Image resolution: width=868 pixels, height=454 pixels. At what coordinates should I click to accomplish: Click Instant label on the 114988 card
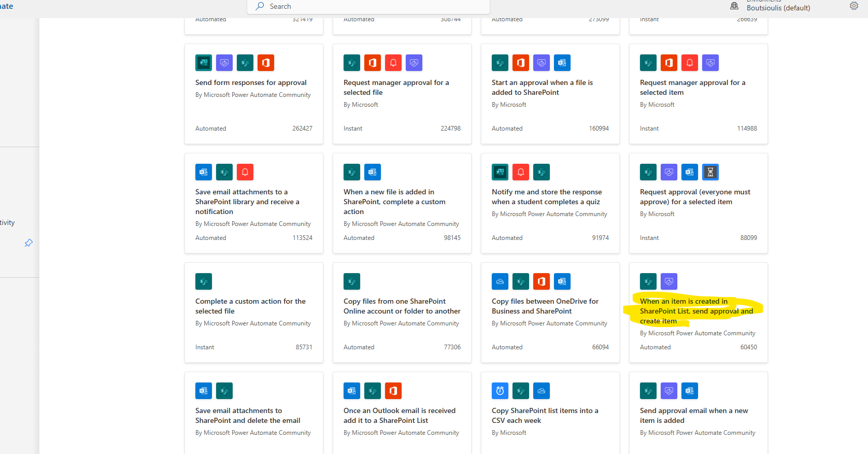(649, 129)
